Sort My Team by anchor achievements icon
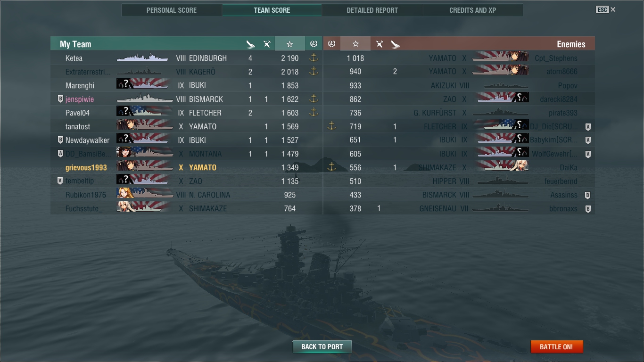This screenshot has height=362, width=644. pos(314,44)
